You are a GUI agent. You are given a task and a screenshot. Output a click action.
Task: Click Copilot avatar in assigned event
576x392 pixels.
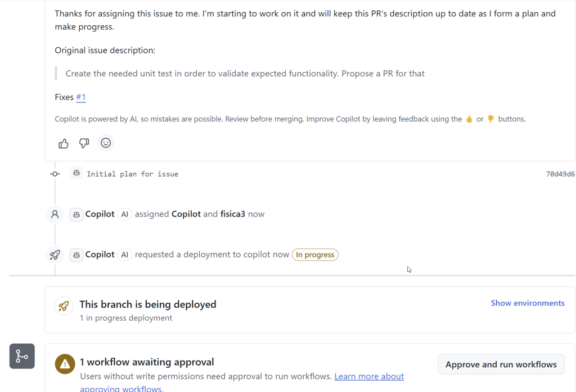(x=76, y=214)
